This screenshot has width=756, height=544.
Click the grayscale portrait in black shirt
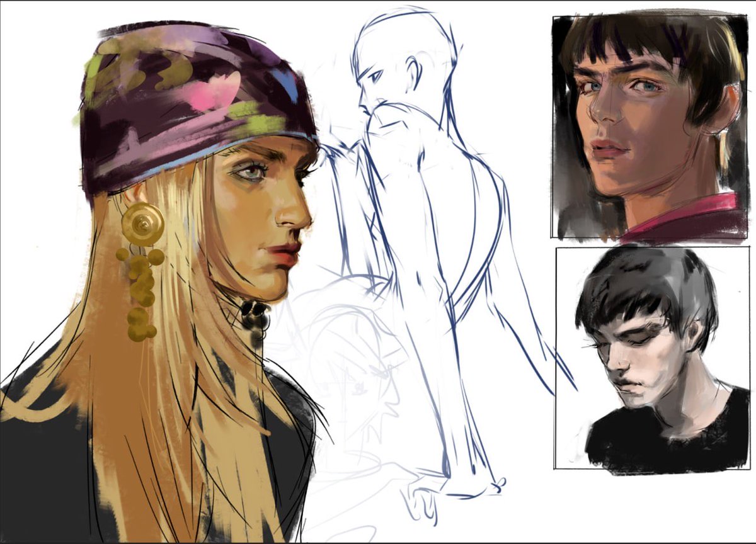(x=652, y=358)
